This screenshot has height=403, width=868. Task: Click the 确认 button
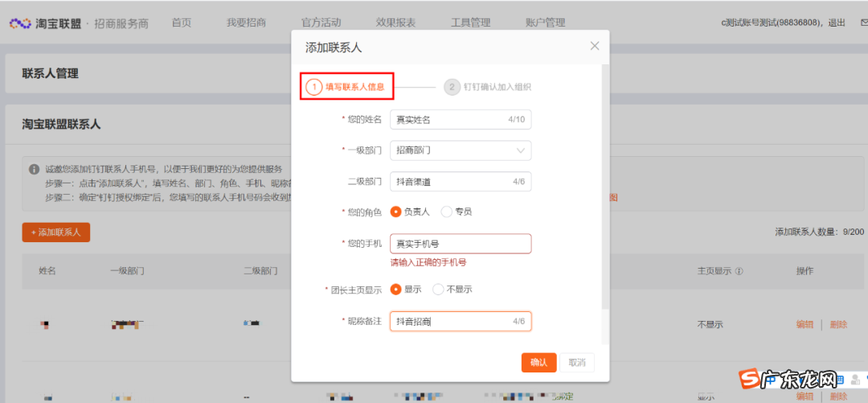pyautogui.click(x=538, y=363)
